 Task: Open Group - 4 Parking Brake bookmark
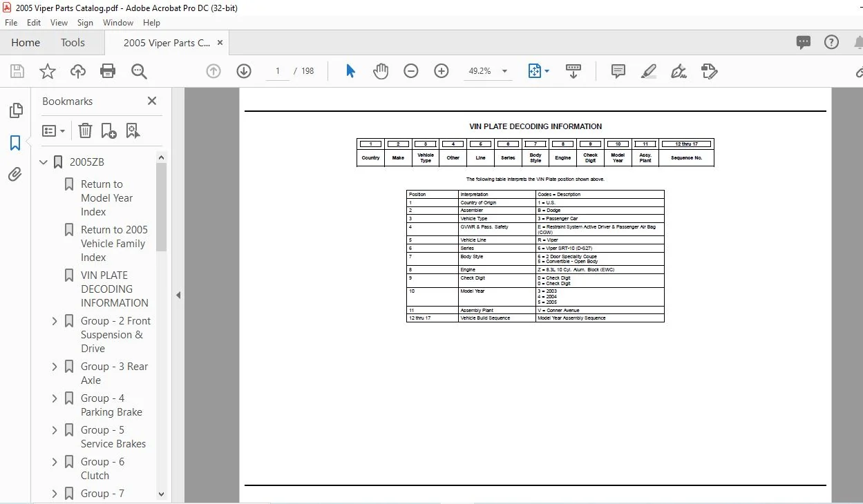pyautogui.click(x=111, y=405)
